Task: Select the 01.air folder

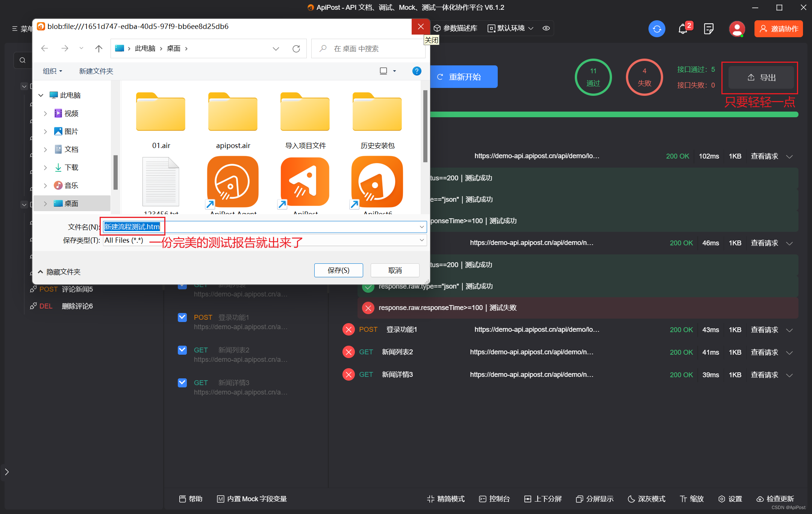Action: [161, 120]
